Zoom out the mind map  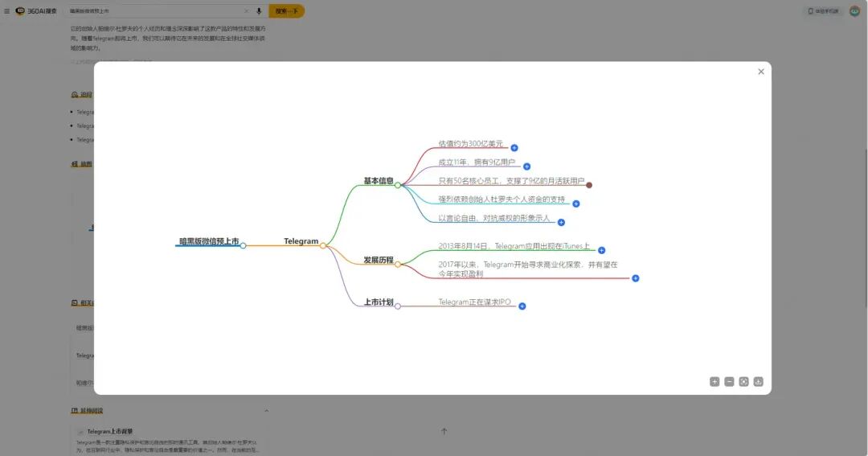(729, 382)
